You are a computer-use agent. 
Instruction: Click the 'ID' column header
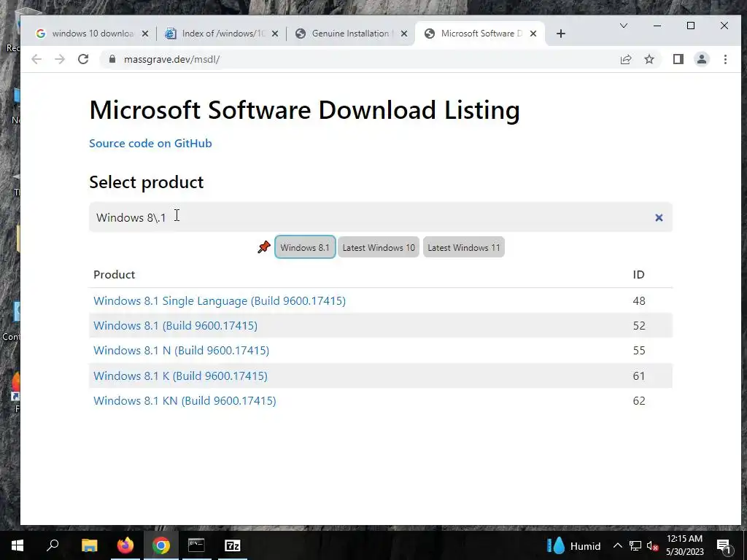click(x=639, y=274)
